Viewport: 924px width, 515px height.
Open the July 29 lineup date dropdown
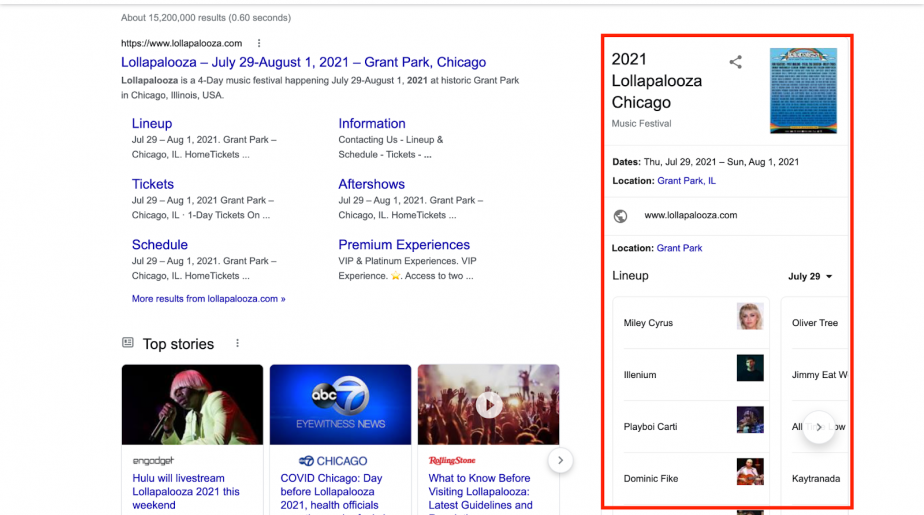tap(810, 276)
